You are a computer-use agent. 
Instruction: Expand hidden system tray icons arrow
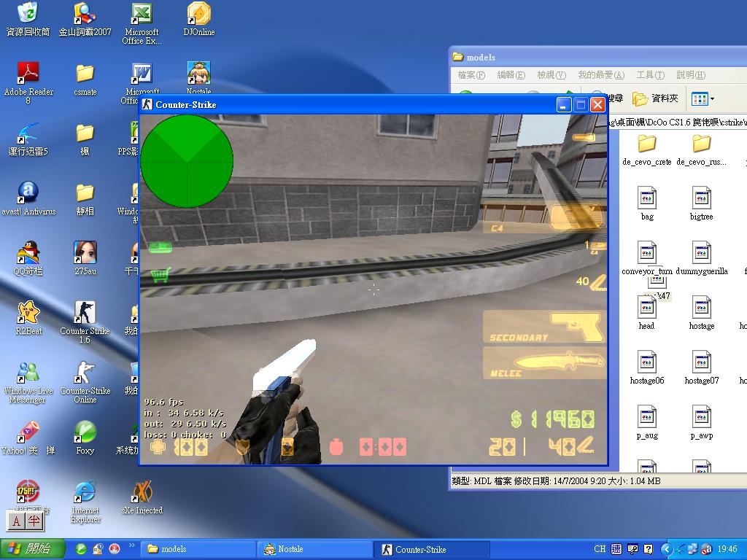click(667, 549)
